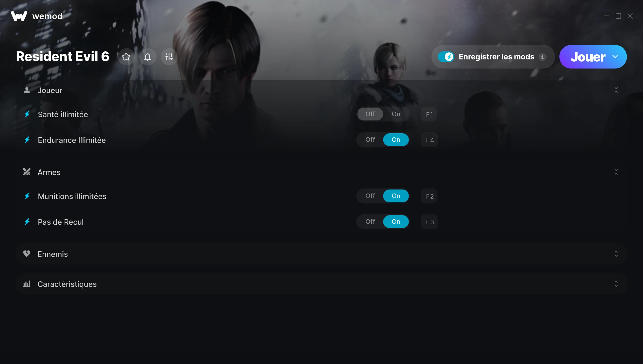Screen dimensions: 643x364
Task: Click the broken heart Ennemis icon
Action: coord(27,253)
